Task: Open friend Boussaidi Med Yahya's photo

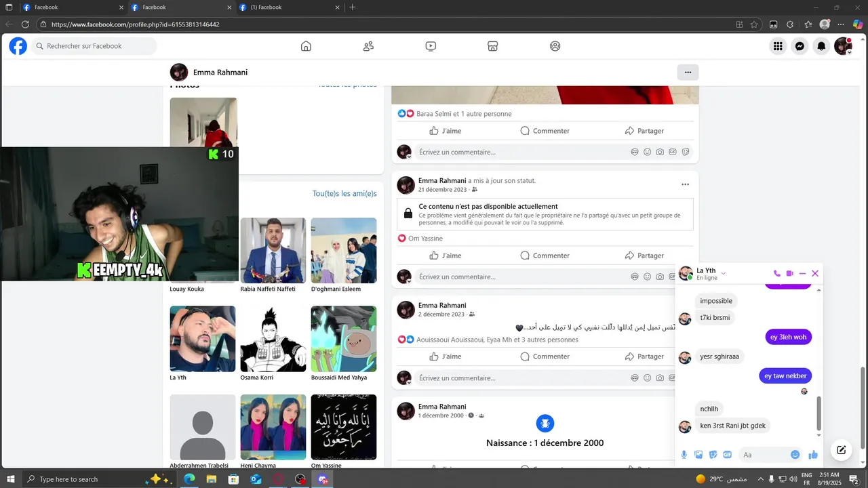Action: (x=344, y=339)
